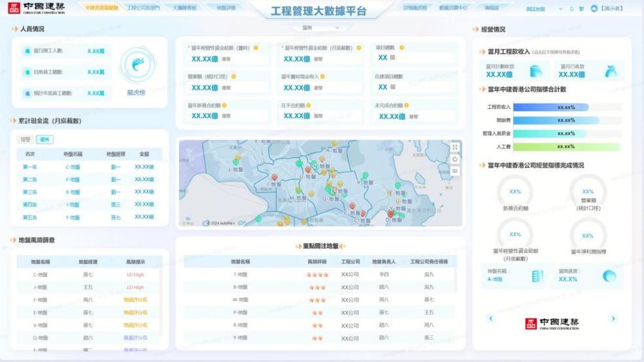Open the 數據消費中心 tab

click(x=453, y=8)
